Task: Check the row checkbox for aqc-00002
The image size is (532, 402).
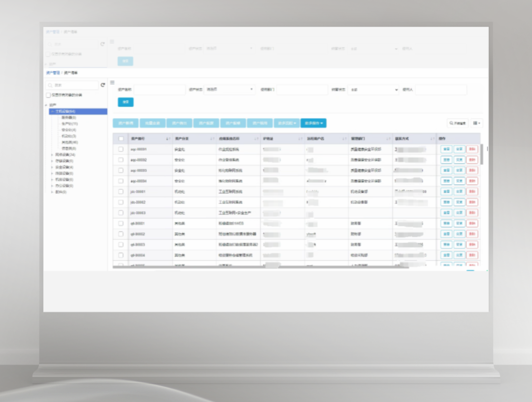Action: 121,159
